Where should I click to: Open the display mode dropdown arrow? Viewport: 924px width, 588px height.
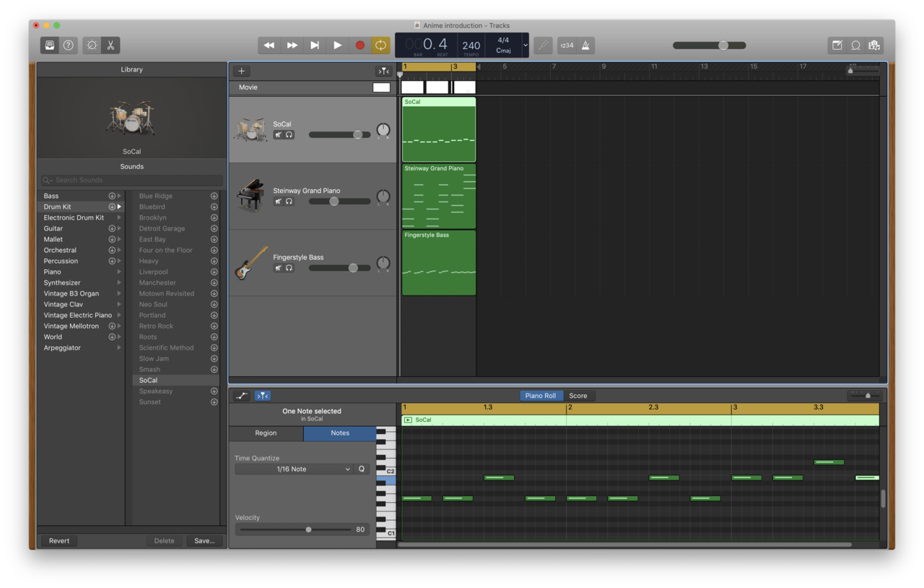pyautogui.click(x=525, y=46)
